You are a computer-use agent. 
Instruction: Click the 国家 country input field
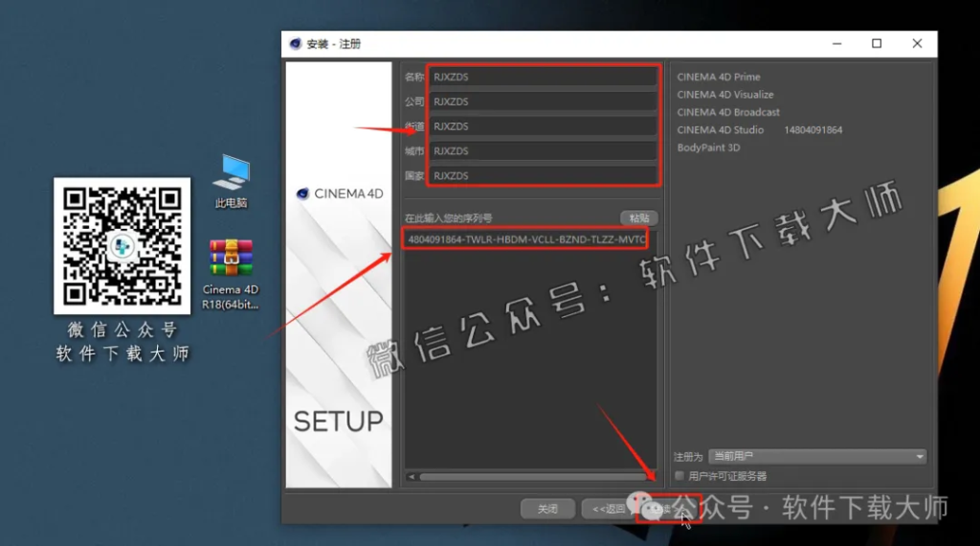tap(543, 175)
